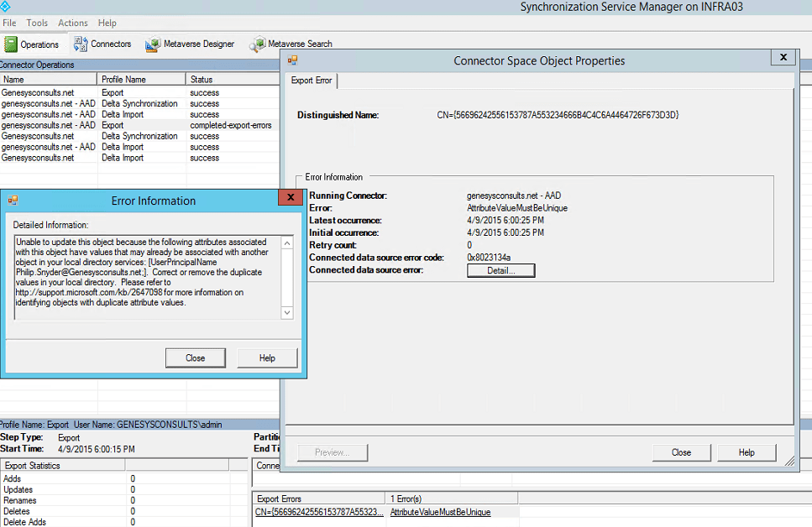Open the Operations view
The height and width of the screenshot is (527, 812).
pyautogui.click(x=34, y=44)
